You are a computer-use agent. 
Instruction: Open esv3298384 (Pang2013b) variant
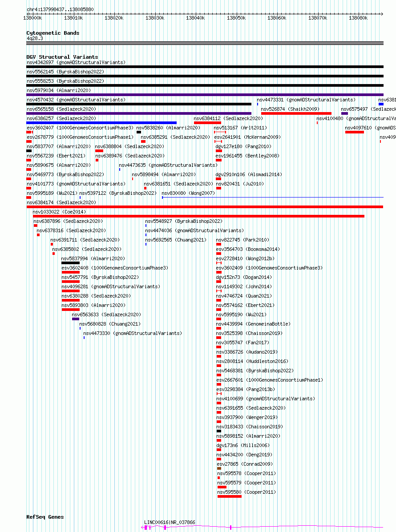246,389
